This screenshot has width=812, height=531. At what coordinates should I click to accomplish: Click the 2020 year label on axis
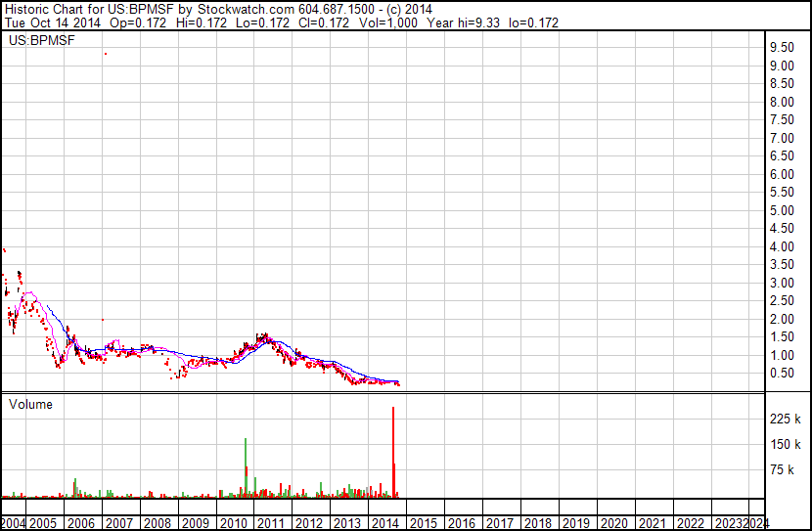tap(614, 523)
